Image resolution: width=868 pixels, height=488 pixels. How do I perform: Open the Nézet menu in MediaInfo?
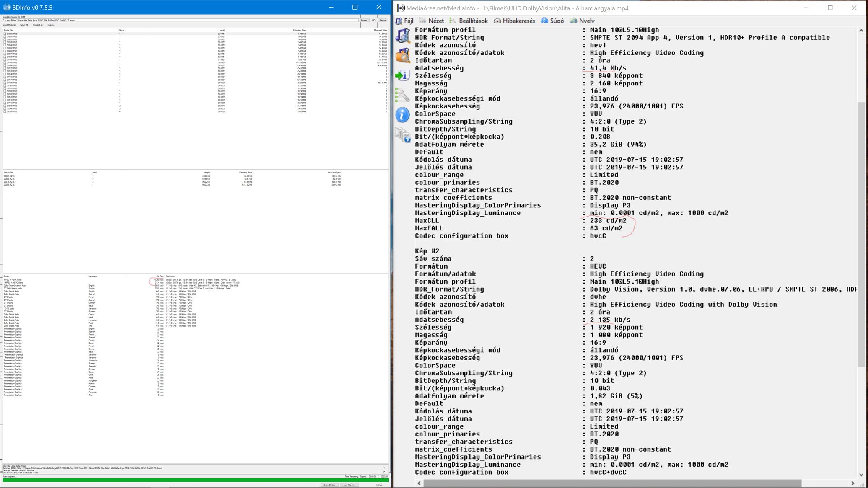[432, 21]
